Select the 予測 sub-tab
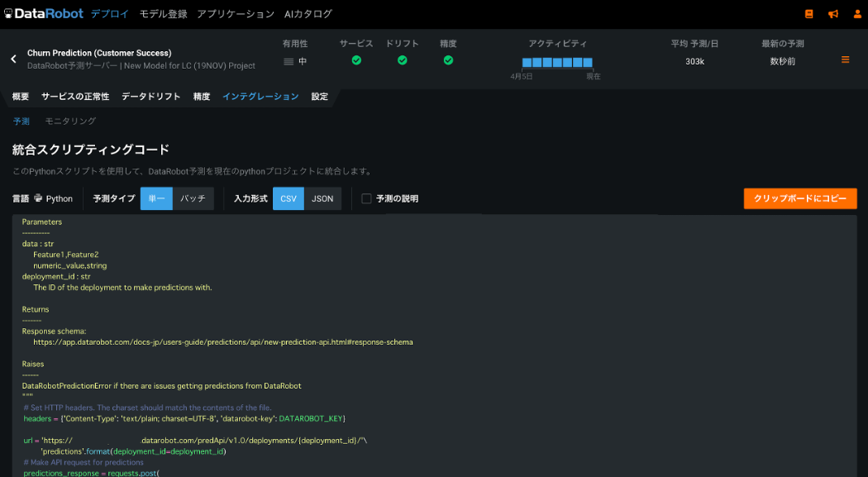The width and height of the screenshot is (868, 477). pos(21,121)
